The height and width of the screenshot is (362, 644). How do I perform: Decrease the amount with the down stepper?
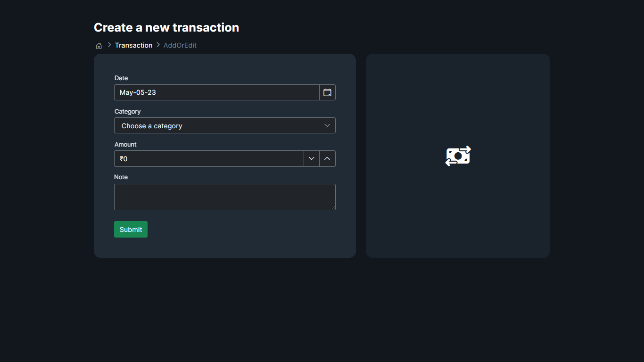311,158
